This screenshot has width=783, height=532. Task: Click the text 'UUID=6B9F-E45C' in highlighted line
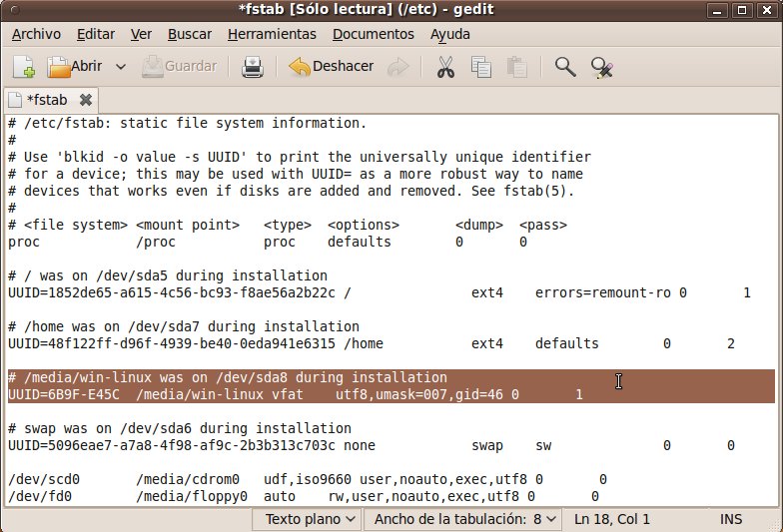(64, 394)
